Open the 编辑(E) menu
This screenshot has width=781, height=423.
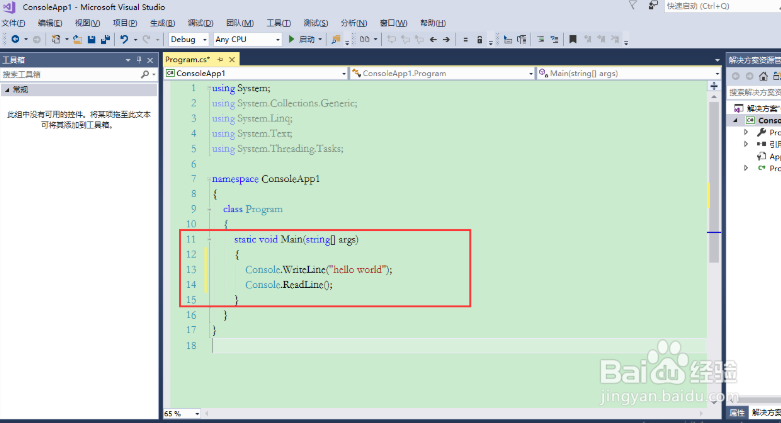(x=50, y=23)
